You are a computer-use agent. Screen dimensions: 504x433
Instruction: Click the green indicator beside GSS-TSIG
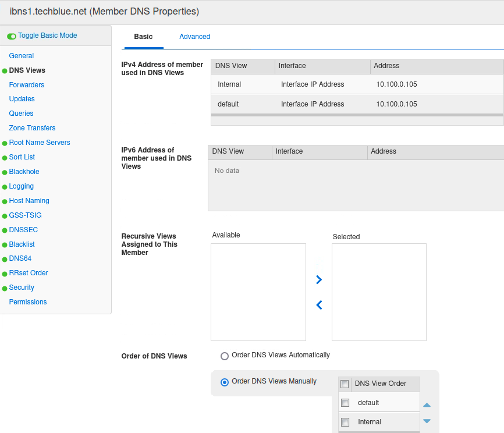tap(4, 215)
